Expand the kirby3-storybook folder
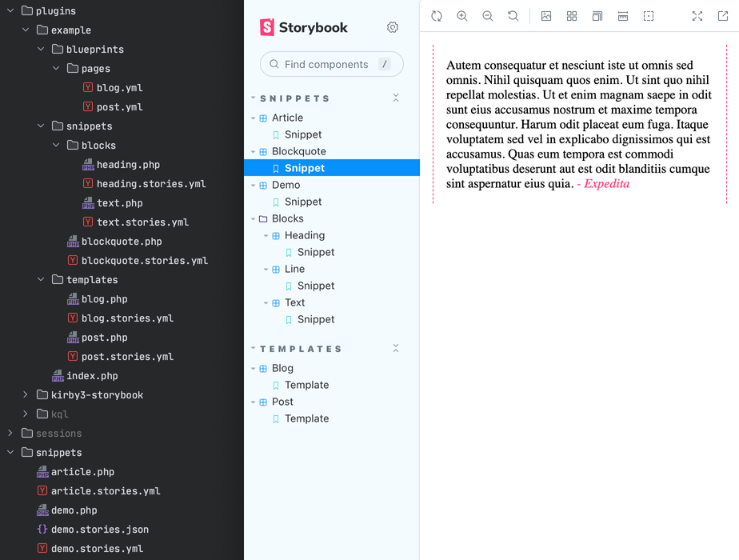Screen dimensions: 739x560 pyautogui.click(x=26, y=395)
